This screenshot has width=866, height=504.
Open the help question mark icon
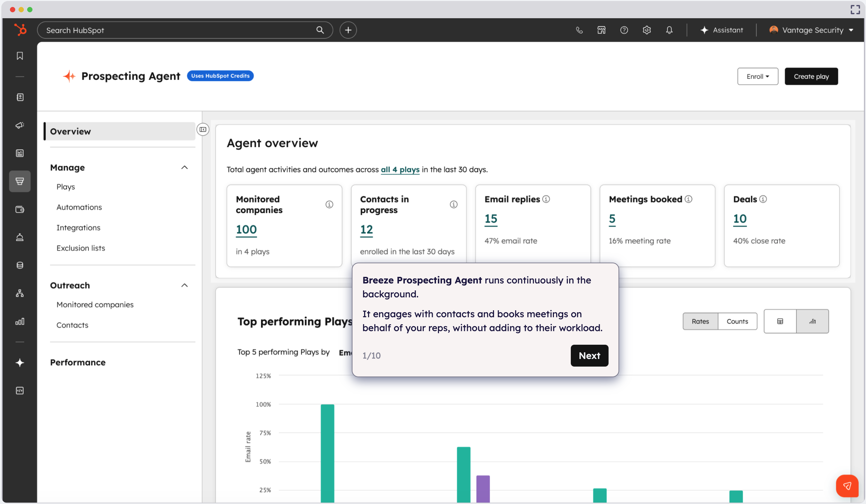(x=624, y=30)
